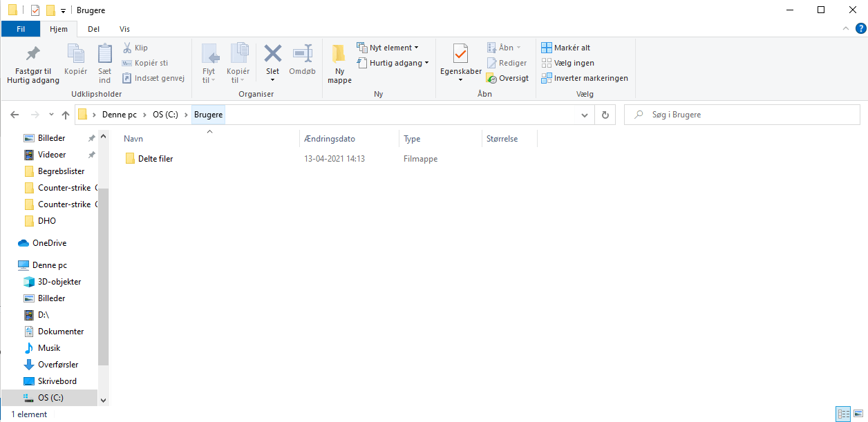The width and height of the screenshot is (868, 422).
Task: Open Egenskaber properties icon
Action: 461,55
